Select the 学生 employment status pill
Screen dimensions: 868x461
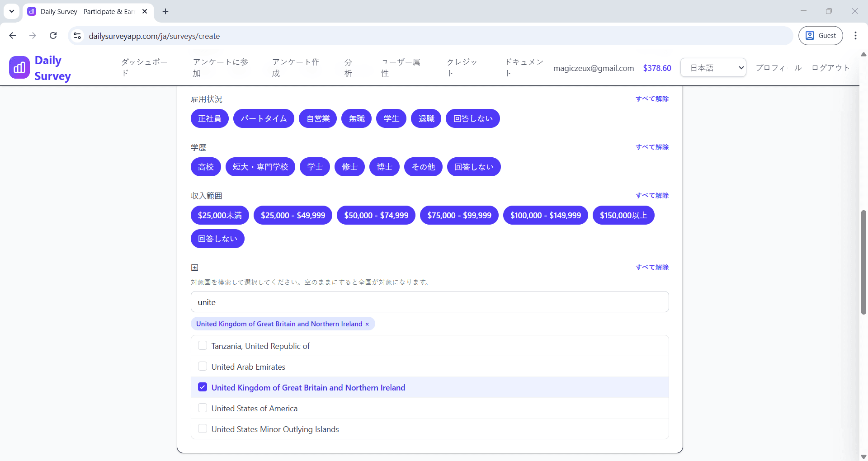391,118
